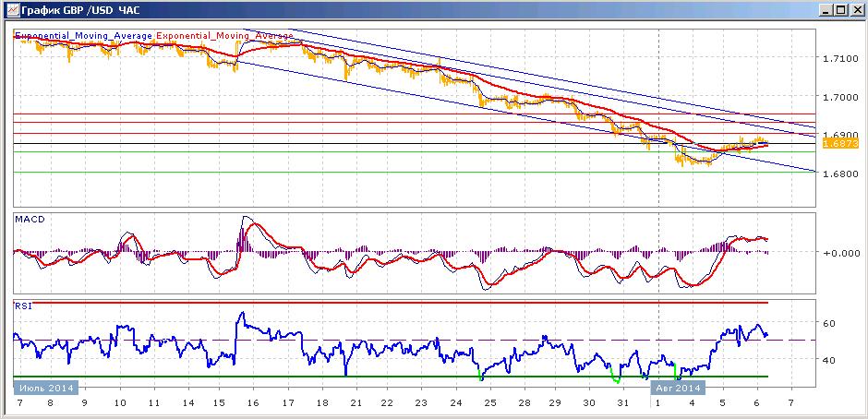Click date label 4 on time axis
This screenshot has height=419, width=868.
point(692,402)
